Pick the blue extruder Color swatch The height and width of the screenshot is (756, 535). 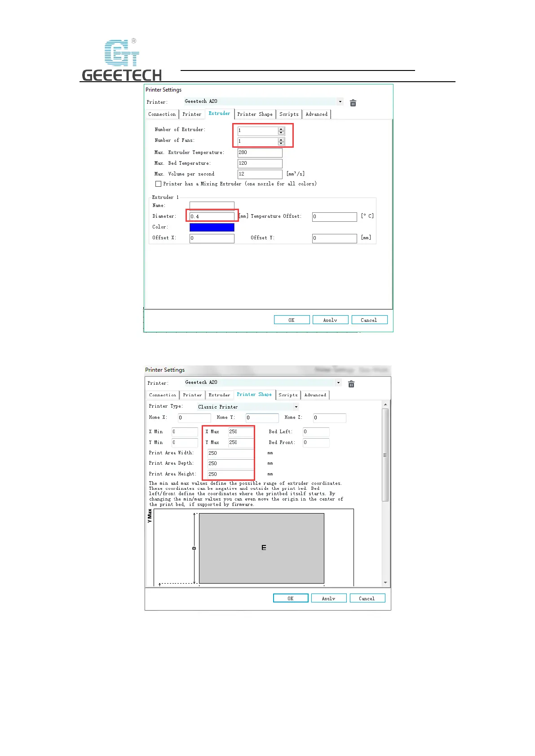[x=212, y=227]
